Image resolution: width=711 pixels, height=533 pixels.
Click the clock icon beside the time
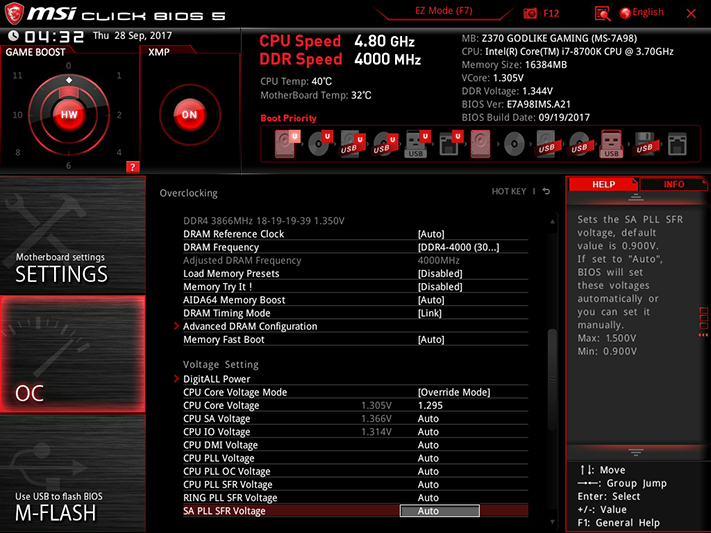14,35
